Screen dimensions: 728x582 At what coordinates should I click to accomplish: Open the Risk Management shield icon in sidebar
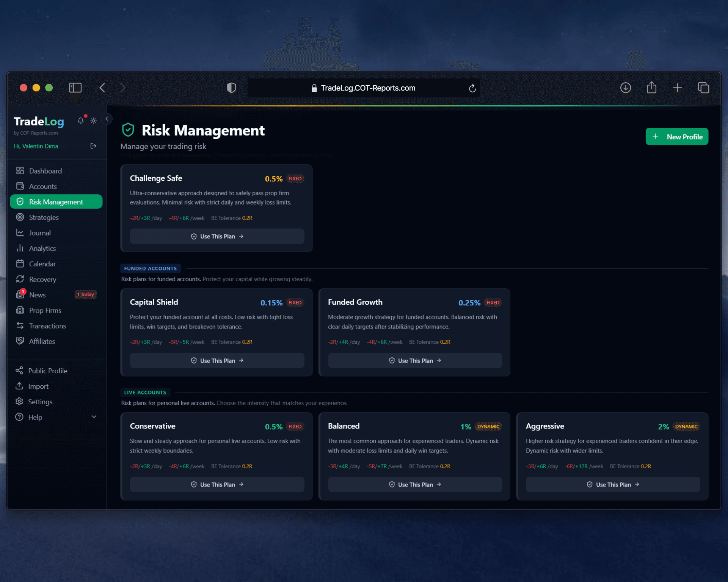[x=21, y=202]
